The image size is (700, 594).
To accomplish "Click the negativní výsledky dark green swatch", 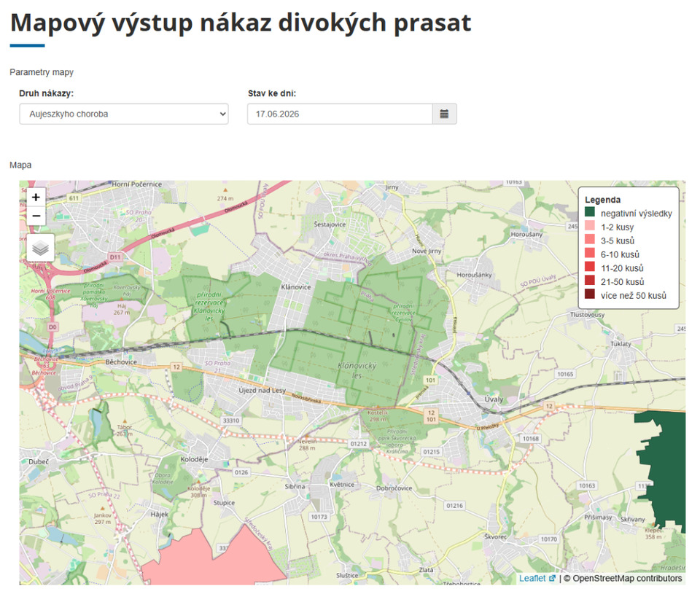I will coord(590,211).
